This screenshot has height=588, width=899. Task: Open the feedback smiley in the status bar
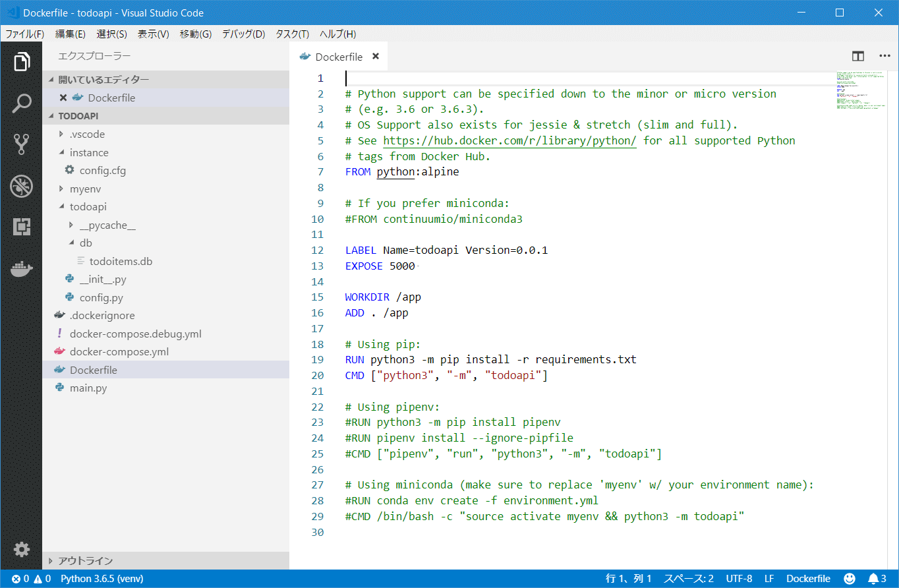pos(848,578)
